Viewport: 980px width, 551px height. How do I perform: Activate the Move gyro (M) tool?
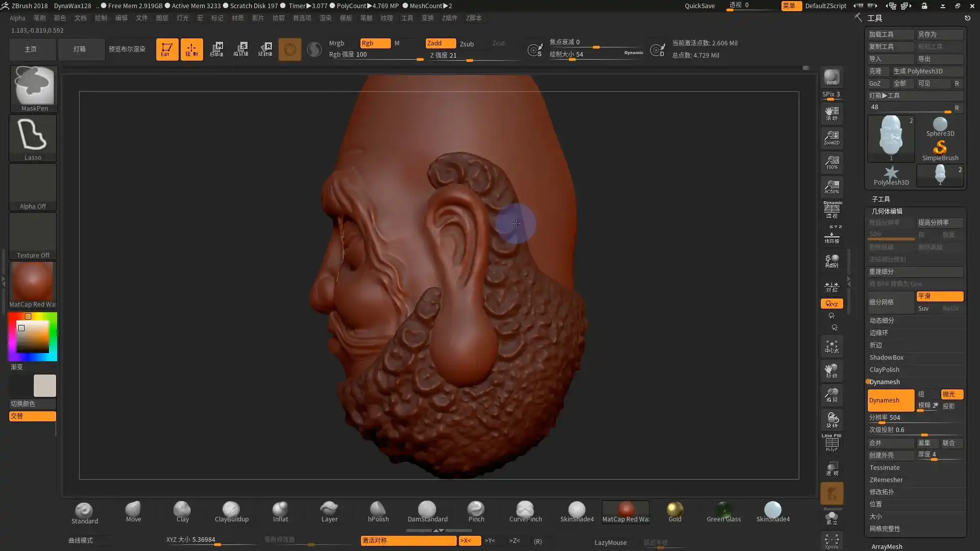217,49
